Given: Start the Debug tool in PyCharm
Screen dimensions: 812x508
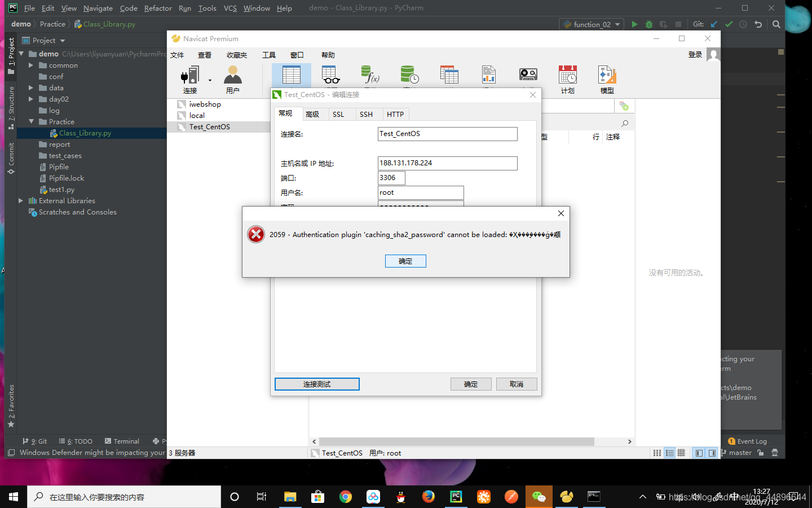Looking at the screenshot, I should [648, 24].
